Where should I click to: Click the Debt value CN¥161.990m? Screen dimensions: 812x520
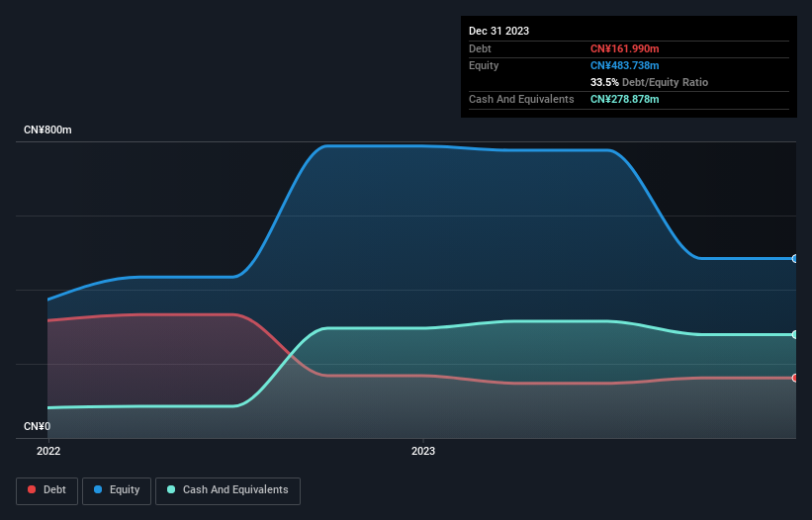coord(624,48)
